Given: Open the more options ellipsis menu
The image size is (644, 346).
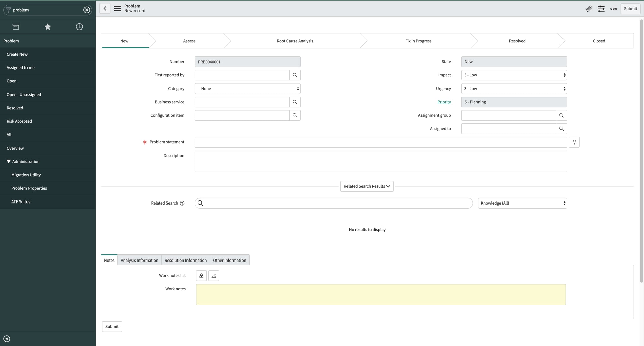Looking at the screenshot, I should [614, 9].
